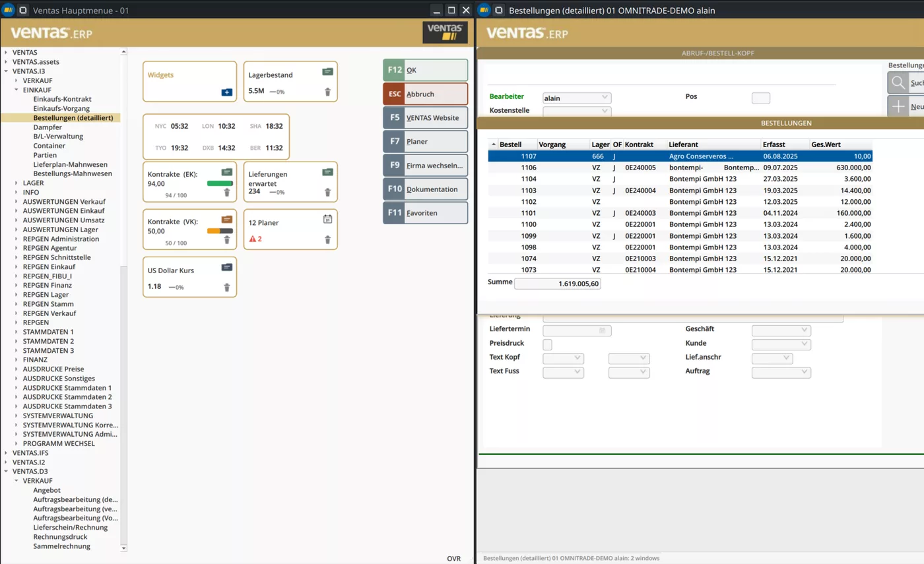Click the Agro Conserveros supplier cell
The image size is (924, 564).
pos(701,157)
